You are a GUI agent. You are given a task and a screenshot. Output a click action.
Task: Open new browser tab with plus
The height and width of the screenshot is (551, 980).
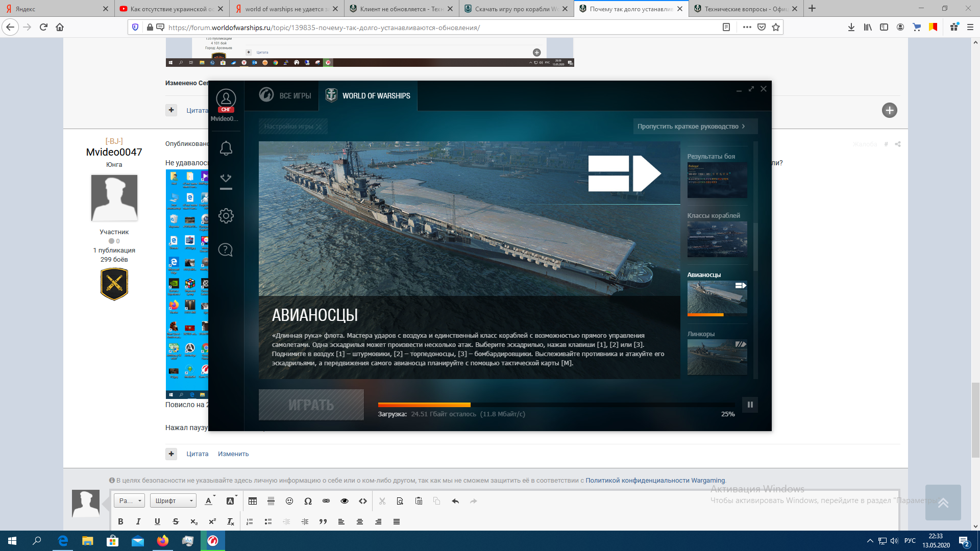[812, 9]
